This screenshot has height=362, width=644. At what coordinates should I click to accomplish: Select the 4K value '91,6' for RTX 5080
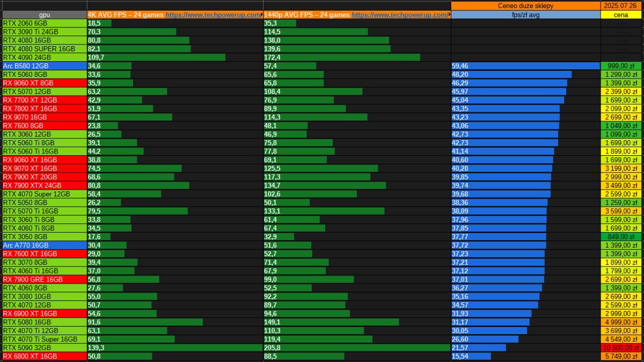tap(94, 322)
